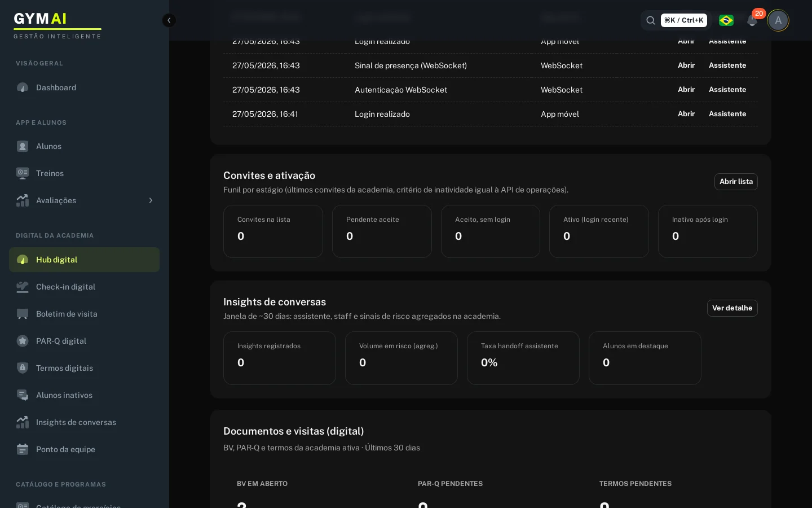Click the Taxa handoff assistente card

click(x=523, y=358)
